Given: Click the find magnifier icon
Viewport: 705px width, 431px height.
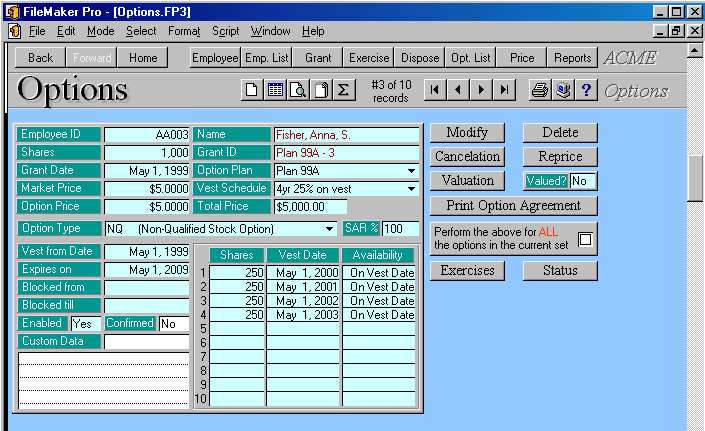Looking at the screenshot, I should click(x=298, y=90).
